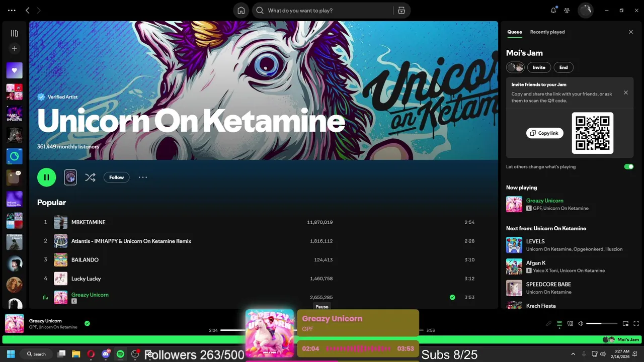Toggle liked checkmark in player bar
This screenshot has width=644, height=362.
click(87, 323)
